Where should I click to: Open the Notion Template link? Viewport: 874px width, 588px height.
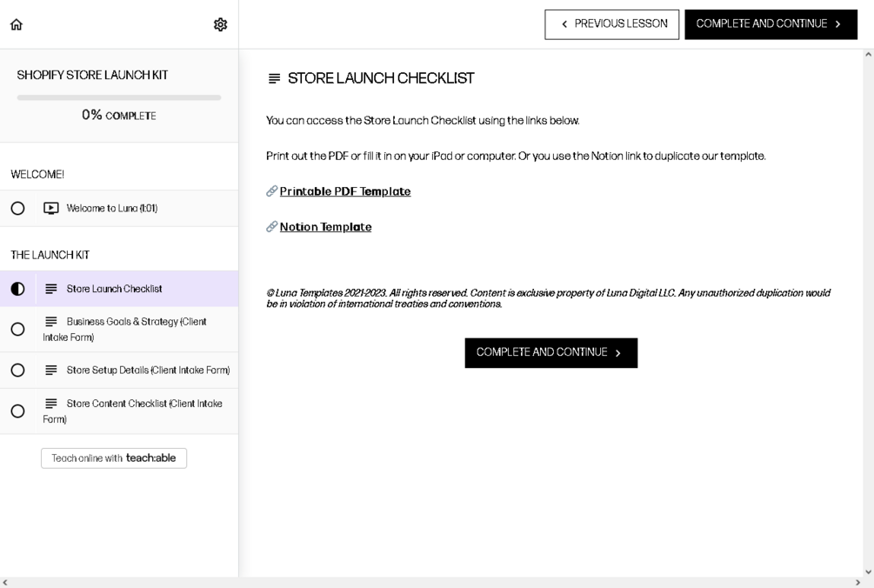pyautogui.click(x=325, y=227)
